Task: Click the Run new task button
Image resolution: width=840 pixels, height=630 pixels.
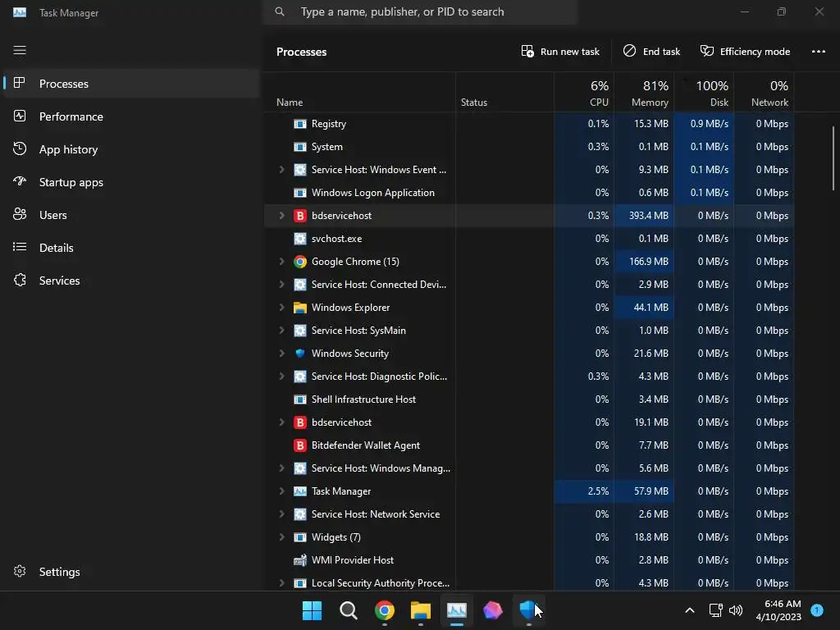Action: click(560, 52)
